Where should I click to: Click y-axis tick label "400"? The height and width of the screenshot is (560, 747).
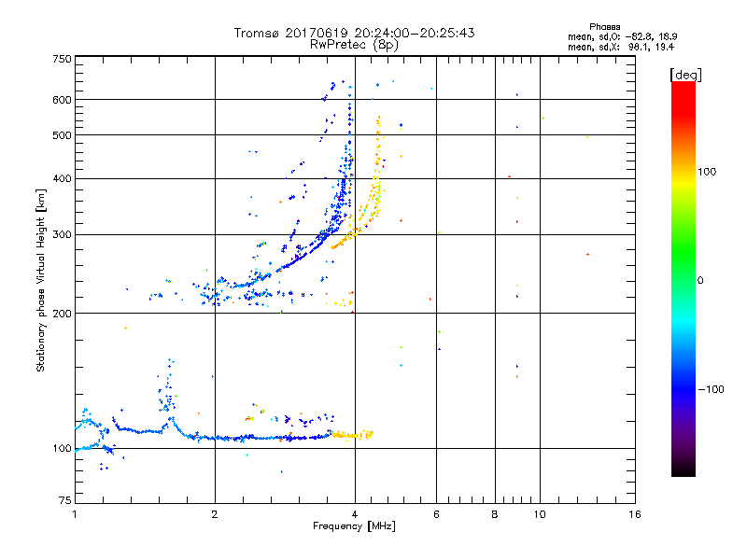(62, 178)
